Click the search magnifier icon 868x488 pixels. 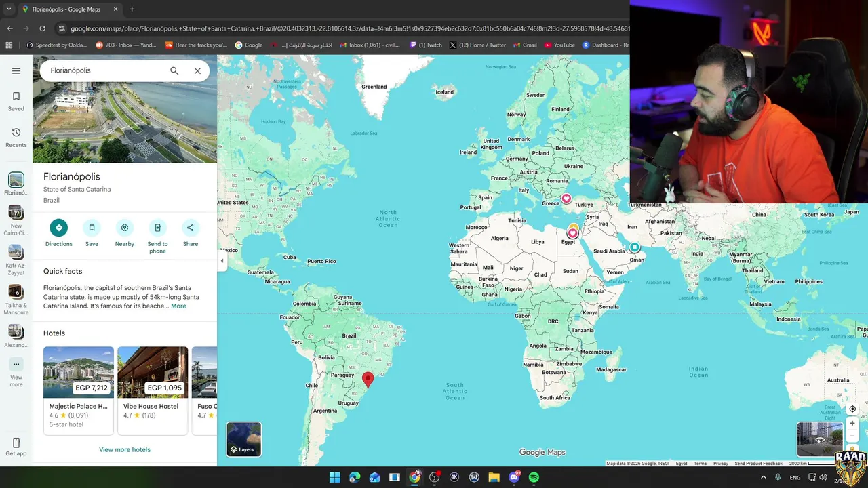pos(174,70)
